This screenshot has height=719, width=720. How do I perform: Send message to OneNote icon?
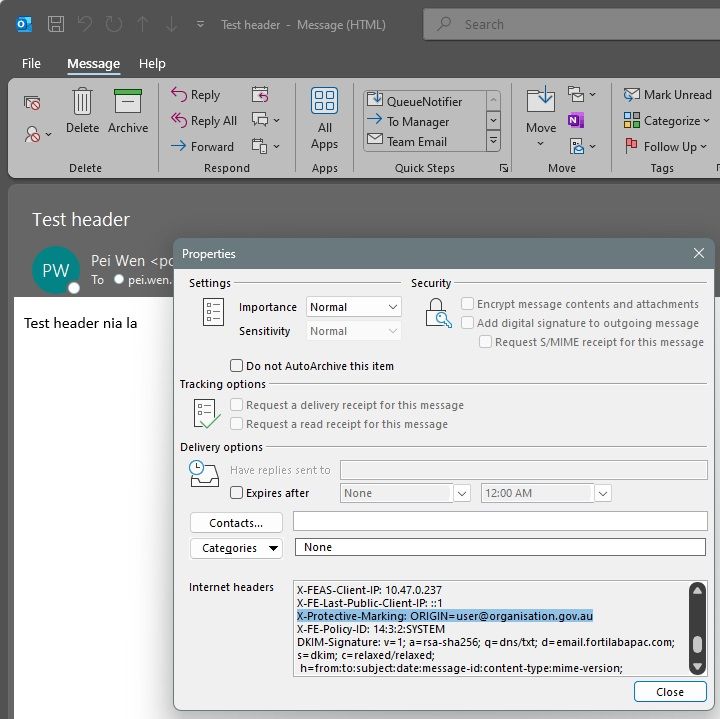click(x=576, y=121)
